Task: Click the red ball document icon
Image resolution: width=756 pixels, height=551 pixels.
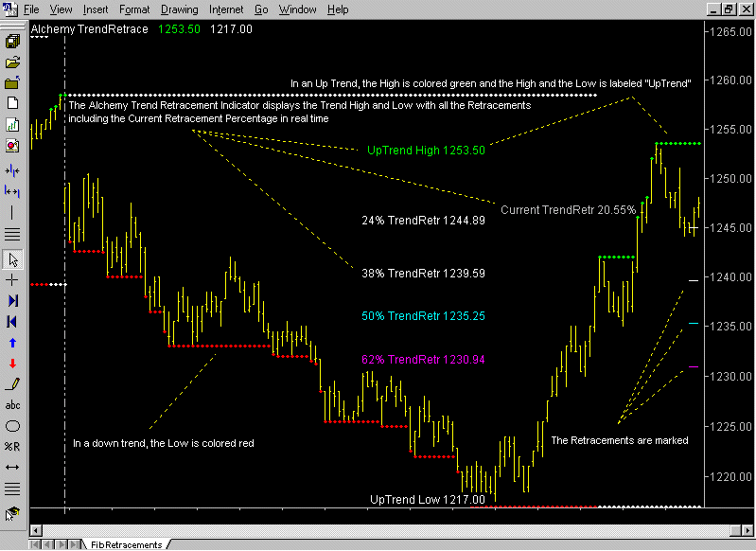Action: point(12,145)
